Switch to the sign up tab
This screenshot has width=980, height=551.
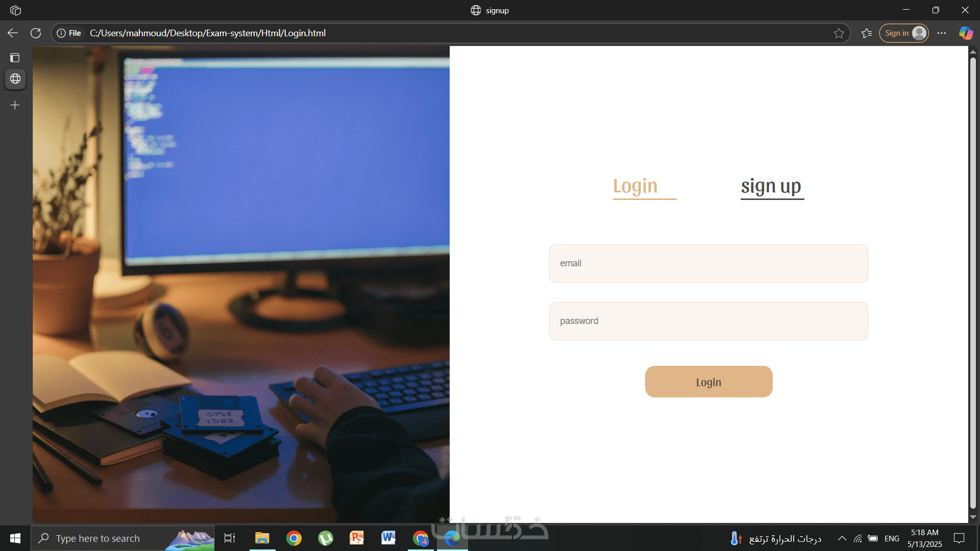coord(771,186)
